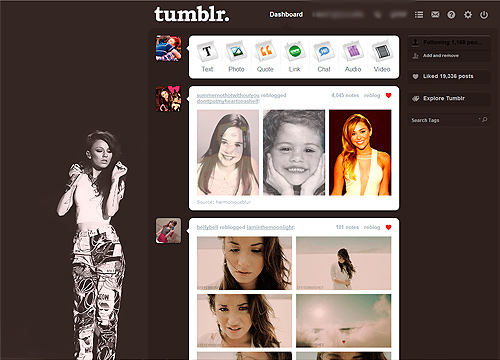Open the avatar beside the 4,045 notes post
The height and width of the screenshot is (360, 500).
168,99
